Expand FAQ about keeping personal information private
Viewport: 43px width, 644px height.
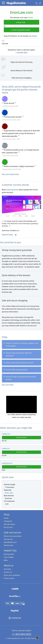click(x=21, y=378)
